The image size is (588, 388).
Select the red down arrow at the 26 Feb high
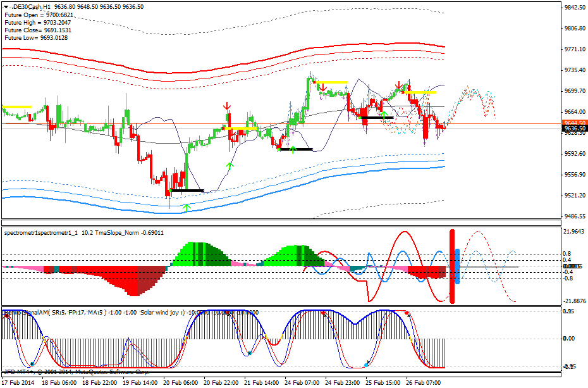point(400,85)
